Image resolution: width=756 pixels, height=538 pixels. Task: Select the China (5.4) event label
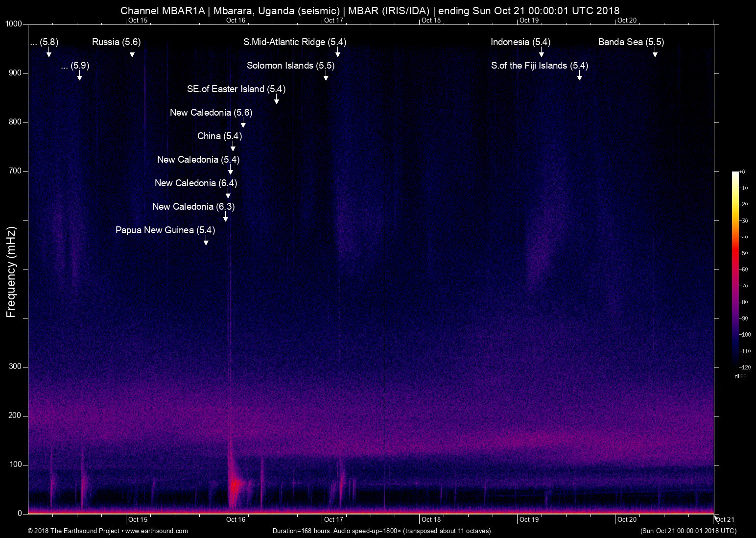pyautogui.click(x=219, y=136)
